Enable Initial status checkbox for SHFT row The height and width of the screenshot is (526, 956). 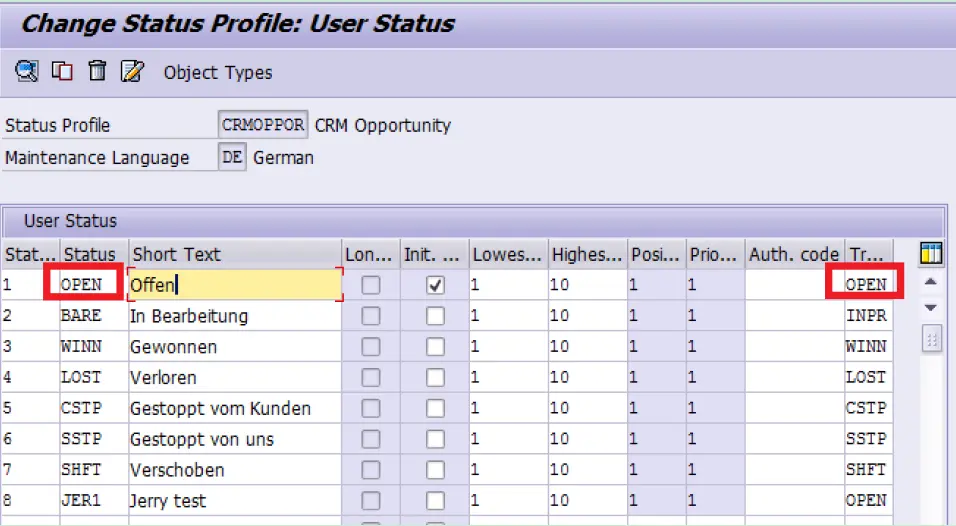point(435,469)
